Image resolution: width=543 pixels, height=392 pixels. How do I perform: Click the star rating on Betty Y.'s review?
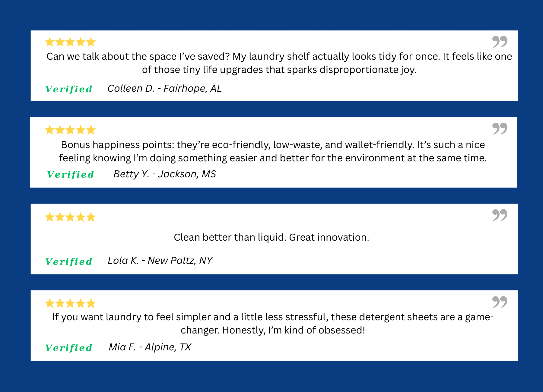point(70,130)
